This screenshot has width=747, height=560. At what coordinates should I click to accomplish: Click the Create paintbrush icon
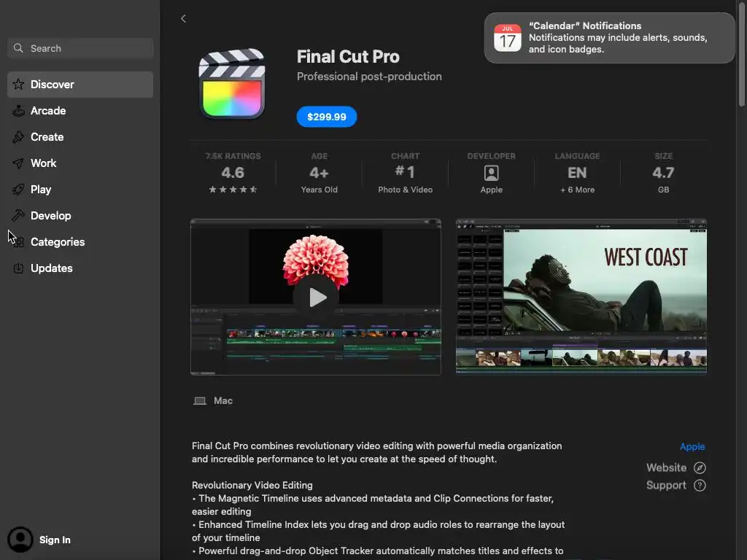18,136
